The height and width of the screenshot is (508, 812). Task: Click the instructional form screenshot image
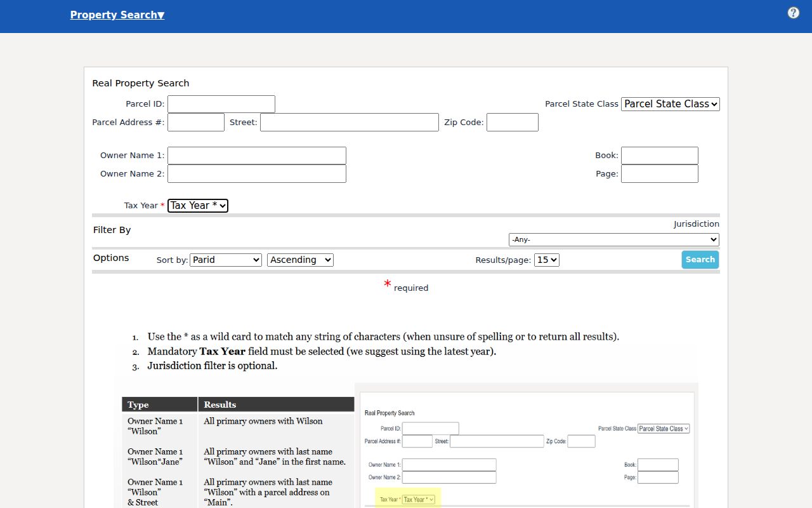click(x=527, y=445)
